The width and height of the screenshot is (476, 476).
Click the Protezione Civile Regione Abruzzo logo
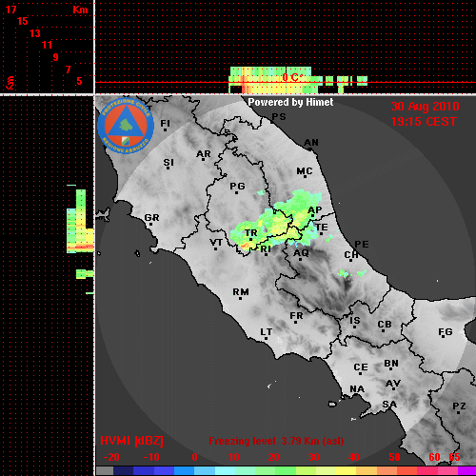(x=126, y=126)
